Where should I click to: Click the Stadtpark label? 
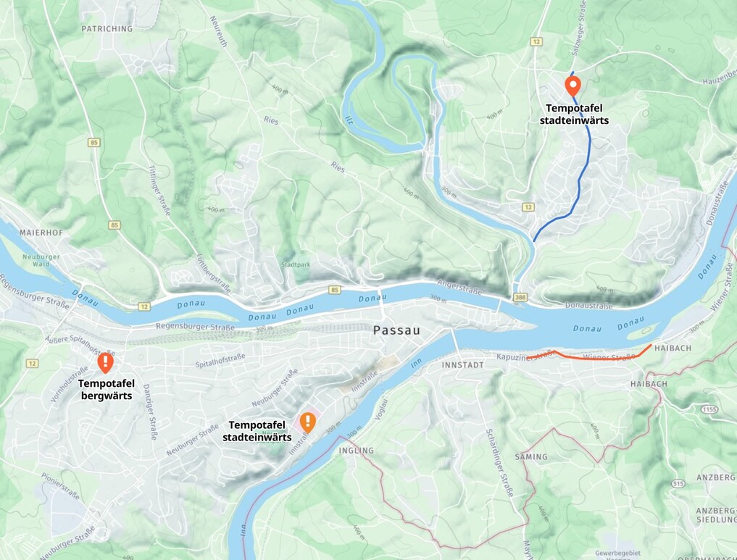click(296, 264)
